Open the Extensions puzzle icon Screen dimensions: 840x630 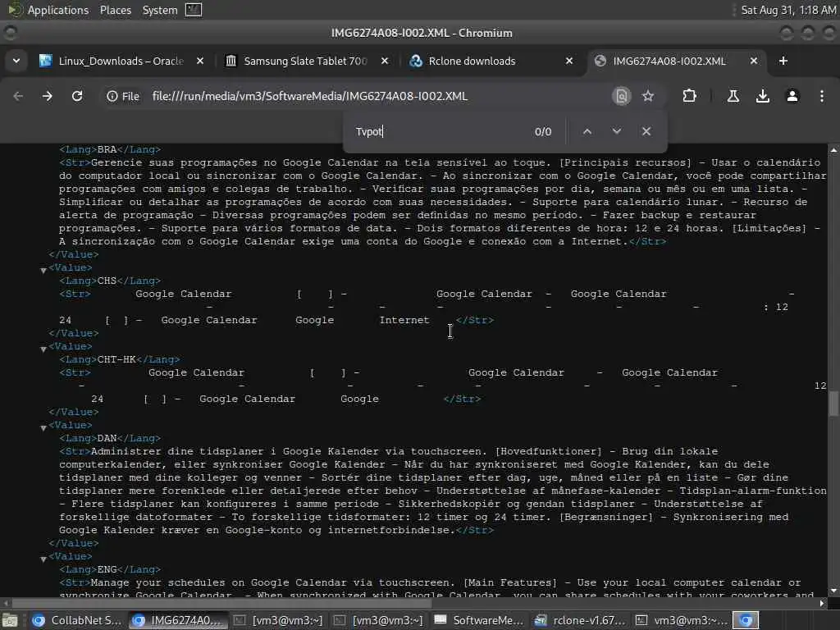(x=689, y=96)
